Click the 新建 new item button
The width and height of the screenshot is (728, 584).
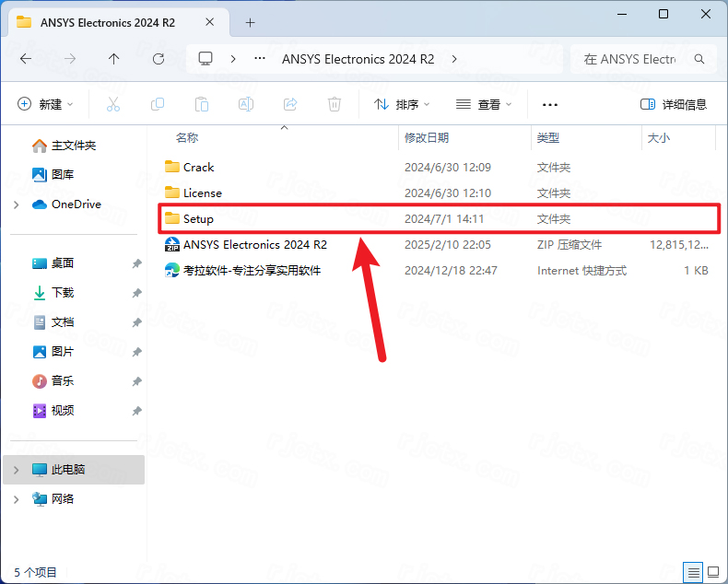45,105
